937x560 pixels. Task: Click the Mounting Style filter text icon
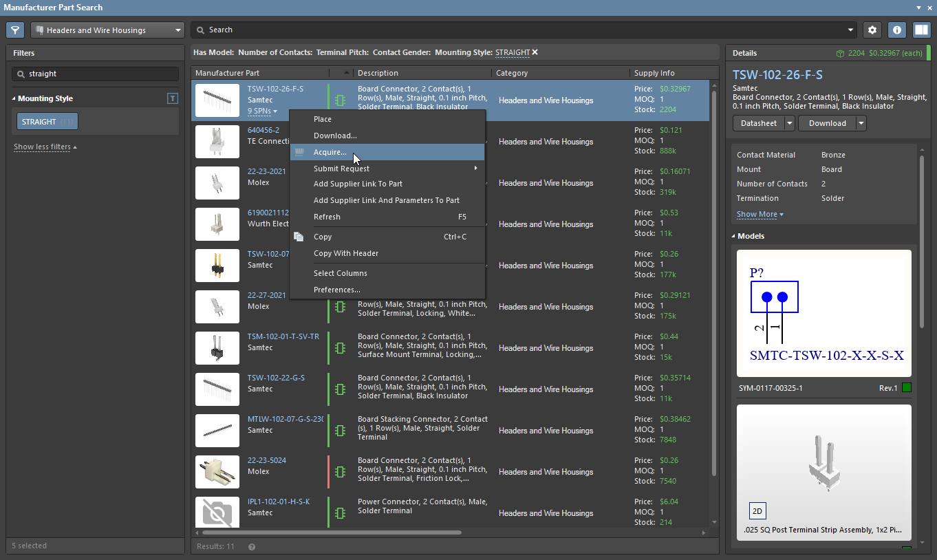click(x=173, y=98)
